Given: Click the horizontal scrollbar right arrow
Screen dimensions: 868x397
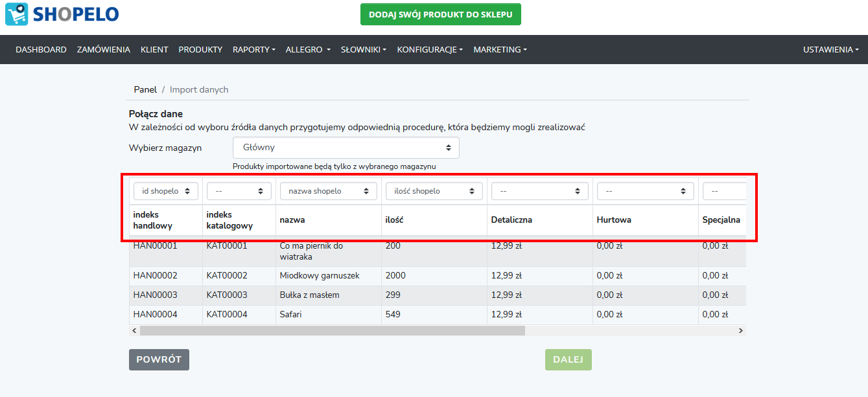Looking at the screenshot, I should [x=741, y=330].
